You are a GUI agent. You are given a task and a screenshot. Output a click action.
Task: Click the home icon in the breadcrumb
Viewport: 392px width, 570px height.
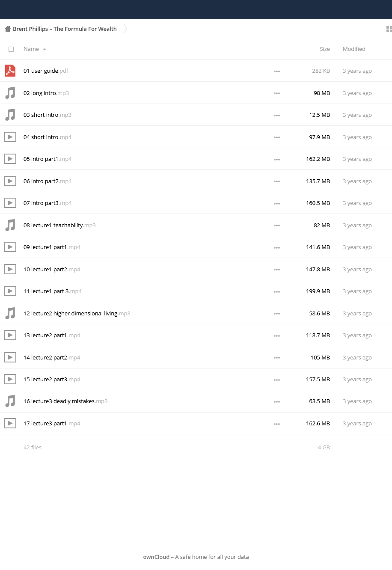pyautogui.click(x=7, y=29)
